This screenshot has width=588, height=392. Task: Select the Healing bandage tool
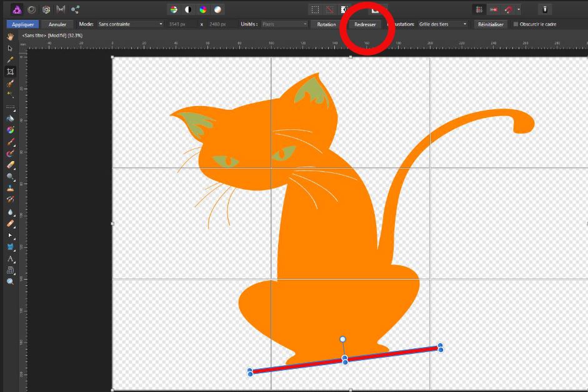point(10,223)
